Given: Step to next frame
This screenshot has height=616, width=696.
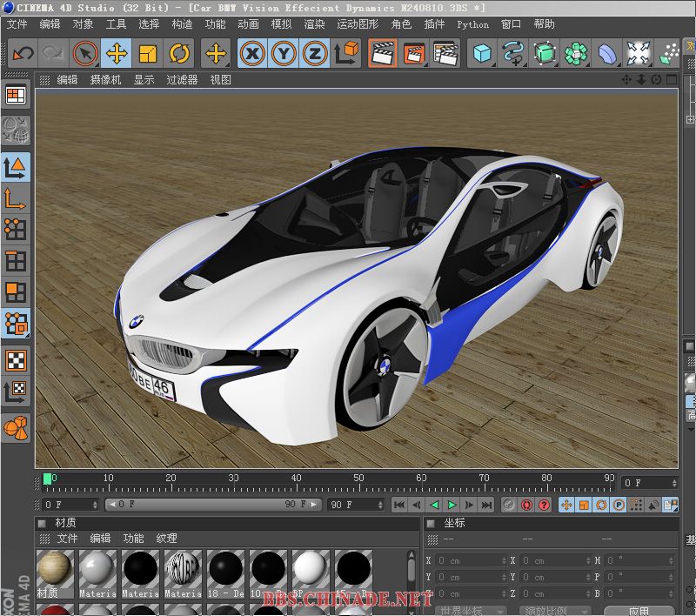Looking at the screenshot, I should [469, 505].
